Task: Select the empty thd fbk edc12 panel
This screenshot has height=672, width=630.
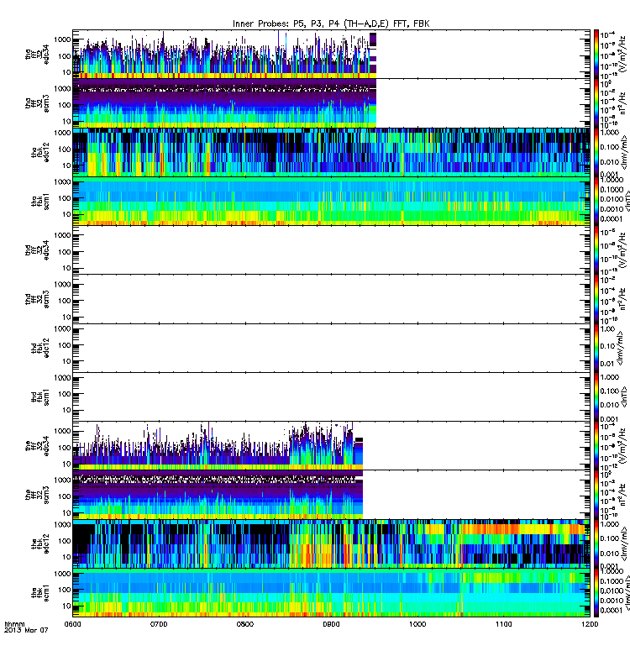Action: coord(331,348)
